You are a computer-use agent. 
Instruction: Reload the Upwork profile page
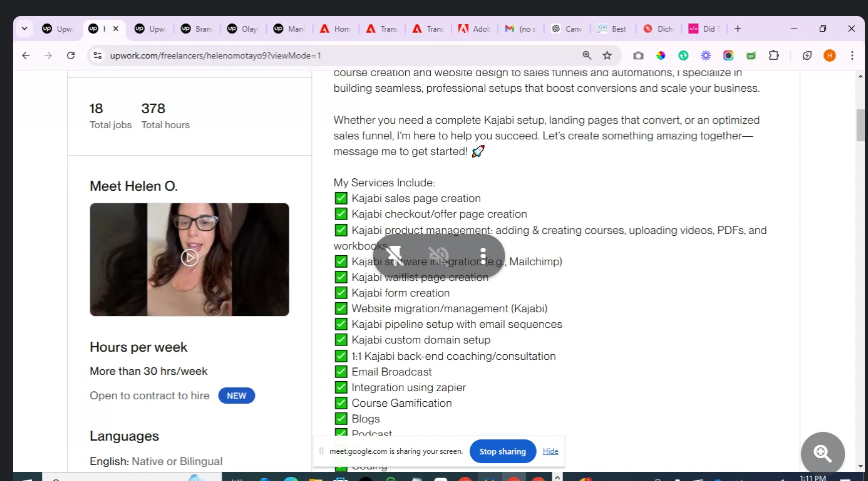71,55
